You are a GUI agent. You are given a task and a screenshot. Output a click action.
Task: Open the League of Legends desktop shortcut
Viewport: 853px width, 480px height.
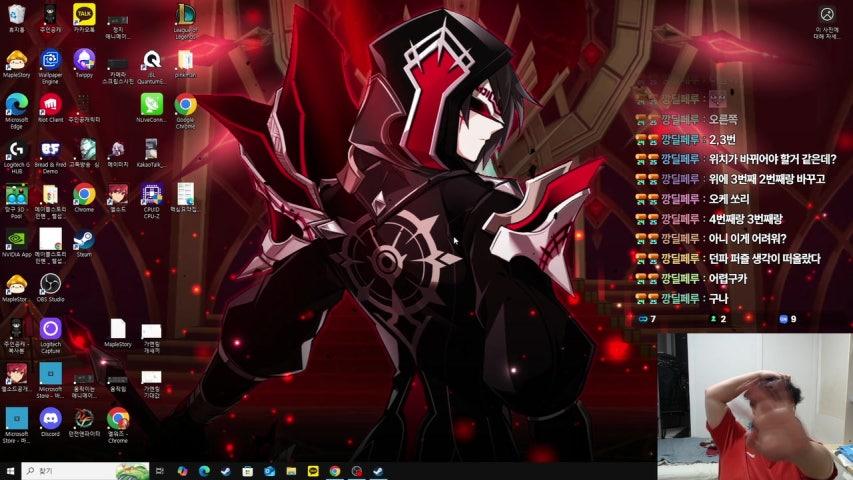pos(185,21)
